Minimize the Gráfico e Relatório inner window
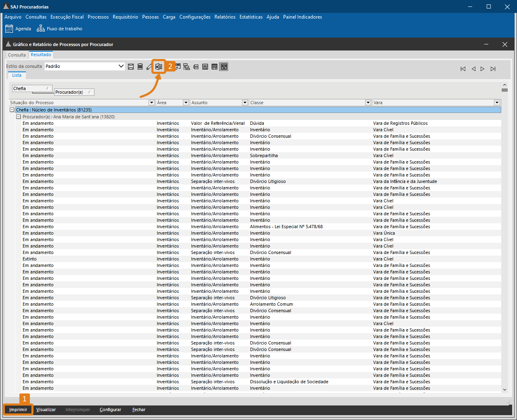The height and width of the screenshot is (420, 517). pos(486,44)
